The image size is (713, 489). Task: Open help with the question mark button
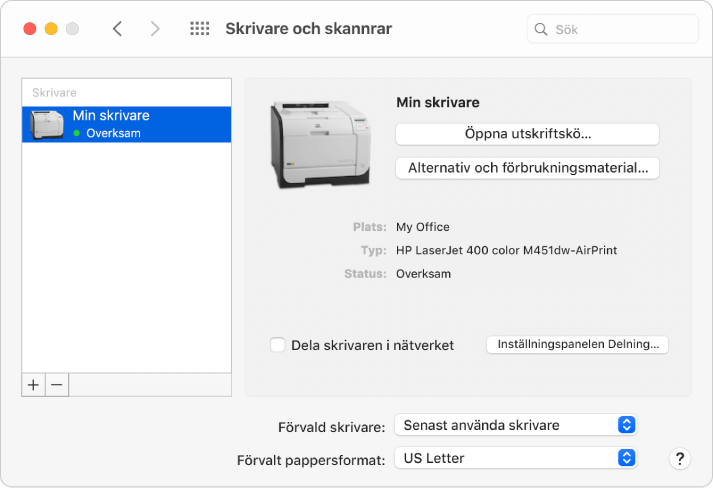[x=680, y=459]
